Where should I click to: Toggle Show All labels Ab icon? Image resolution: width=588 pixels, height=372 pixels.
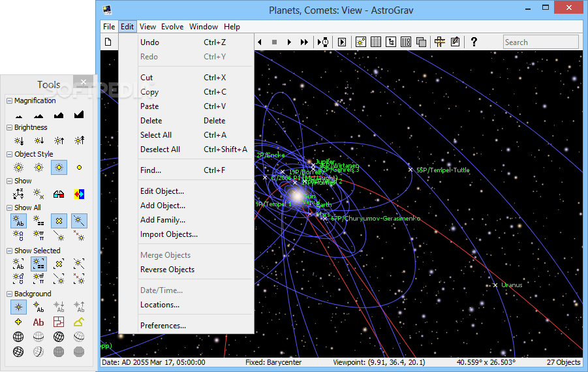pyautogui.click(x=19, y=221)
